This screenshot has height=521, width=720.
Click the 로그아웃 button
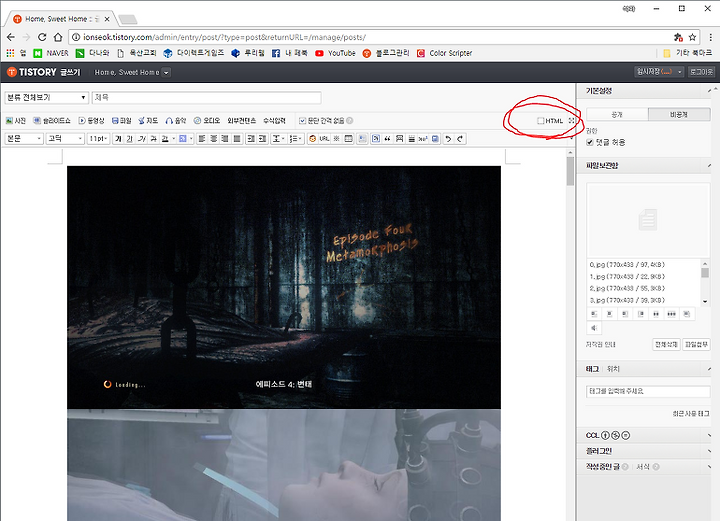702,72
